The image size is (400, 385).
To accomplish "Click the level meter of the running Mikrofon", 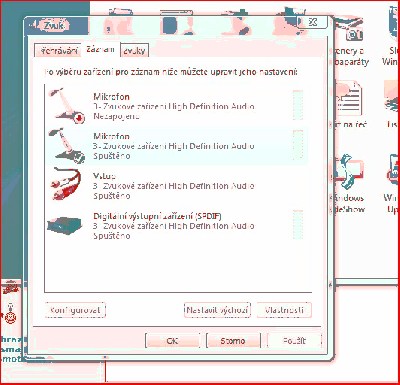I will point(298,145).
